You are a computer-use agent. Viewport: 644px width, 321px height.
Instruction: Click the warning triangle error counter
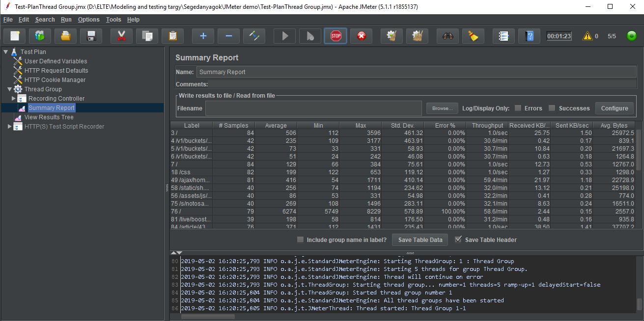click(587, 36)
